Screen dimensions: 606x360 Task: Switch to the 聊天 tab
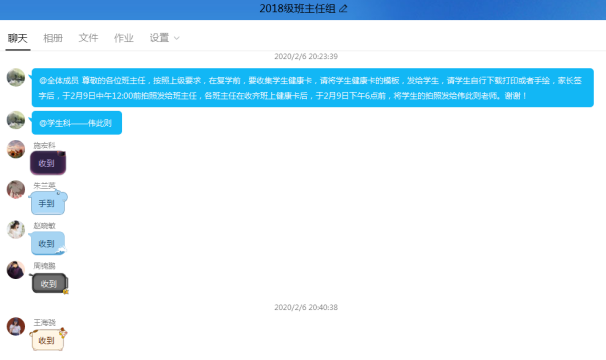point(18,38)
